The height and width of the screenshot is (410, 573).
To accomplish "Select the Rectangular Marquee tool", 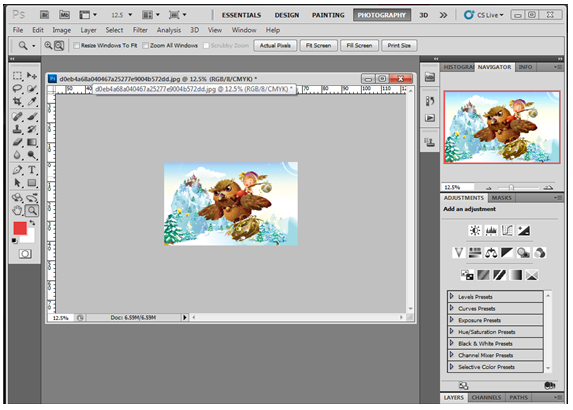I will tap(17, 76).
